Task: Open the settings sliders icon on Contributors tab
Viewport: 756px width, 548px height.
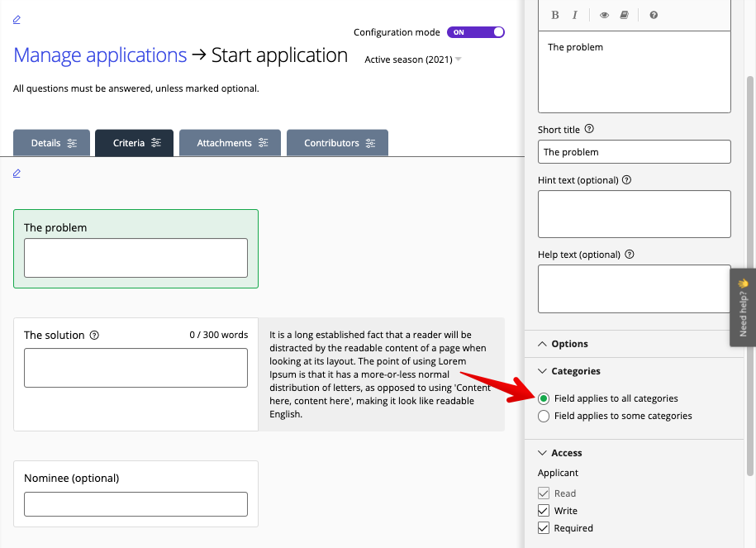Action: point(370,143)
